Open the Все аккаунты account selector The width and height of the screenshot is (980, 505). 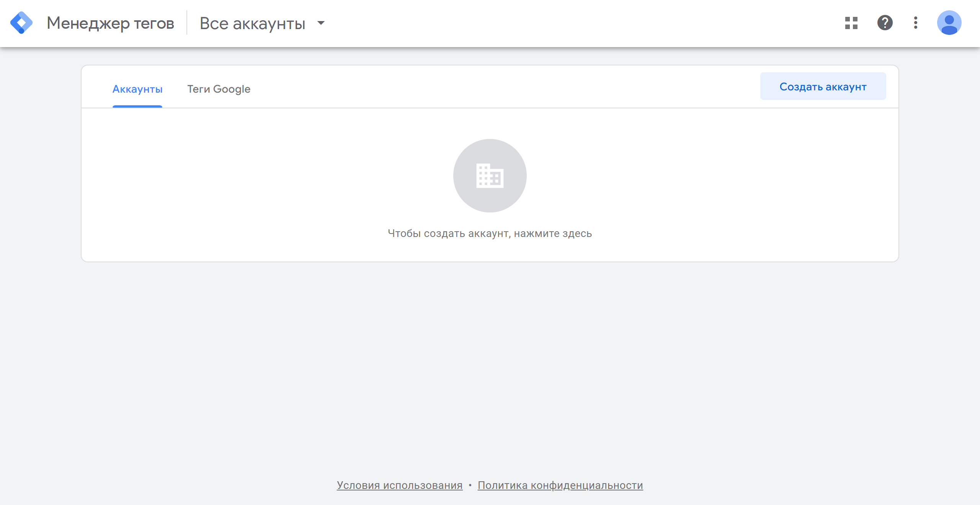(253, 23)
